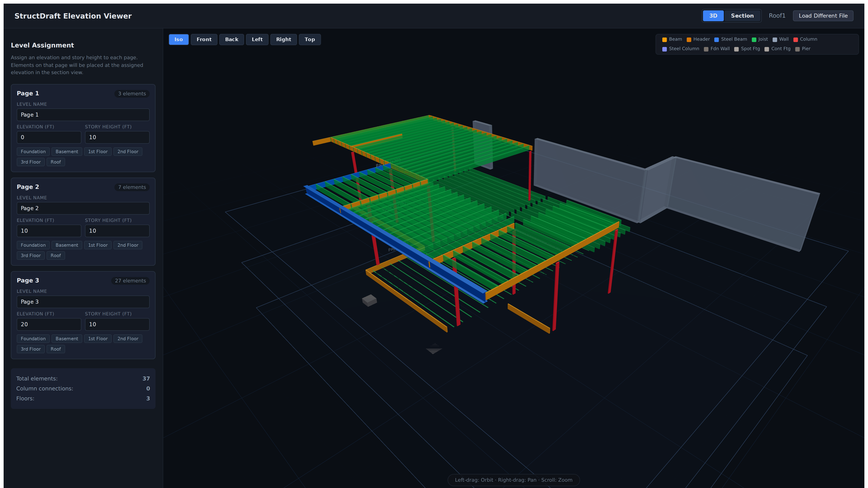Click the Pier legend icon
868x488 pixels.
pos(797,49)
